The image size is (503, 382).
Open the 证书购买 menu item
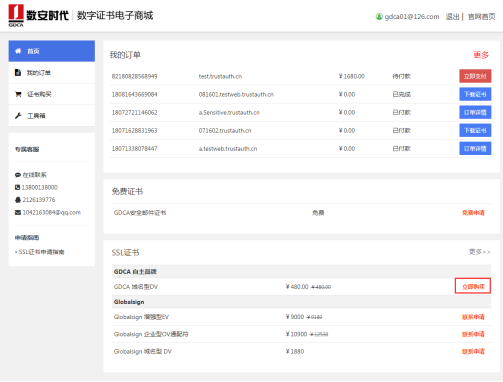click(x=52, y=94)
